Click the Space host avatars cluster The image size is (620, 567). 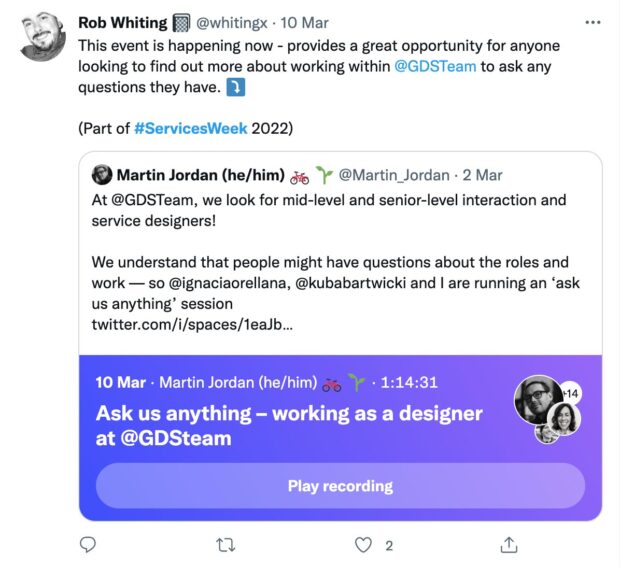click(548, 409)
